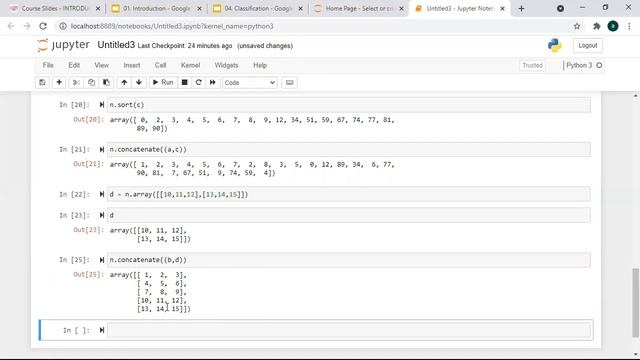This screenshot has width=640, height=360.
Task: Run cell icon beside In [20]
Action: coord(102,105)
